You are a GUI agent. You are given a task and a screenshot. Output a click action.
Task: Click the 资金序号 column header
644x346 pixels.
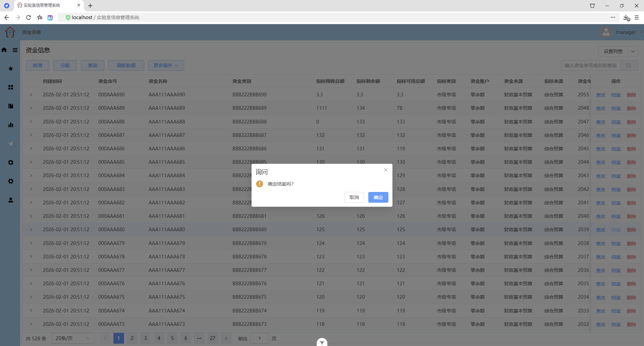[x=108, y=81]
